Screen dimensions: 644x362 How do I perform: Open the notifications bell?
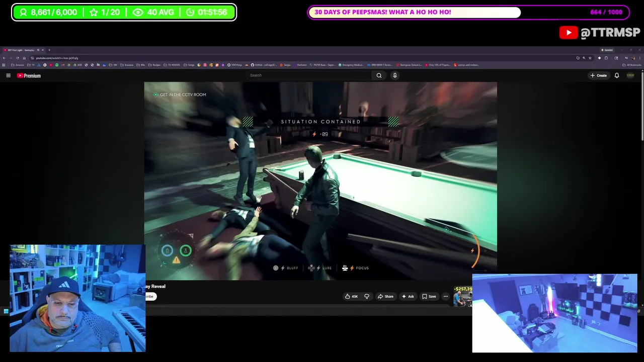click(x=617, y=75)
